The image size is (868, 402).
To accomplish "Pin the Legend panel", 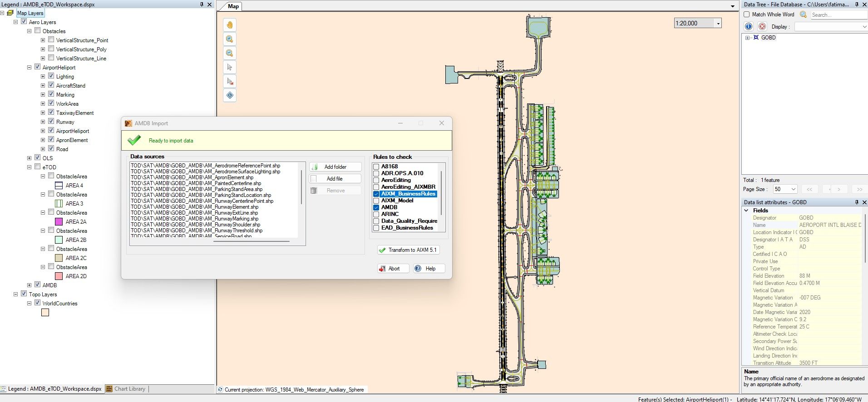I will (x=202, y=5).
